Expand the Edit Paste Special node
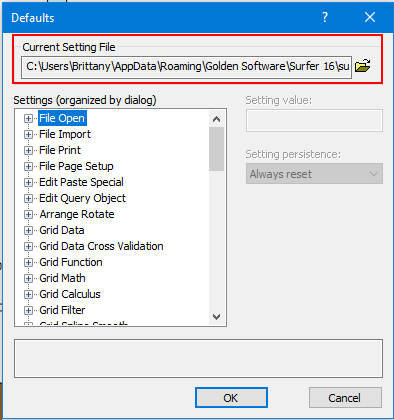 [28, 182]
